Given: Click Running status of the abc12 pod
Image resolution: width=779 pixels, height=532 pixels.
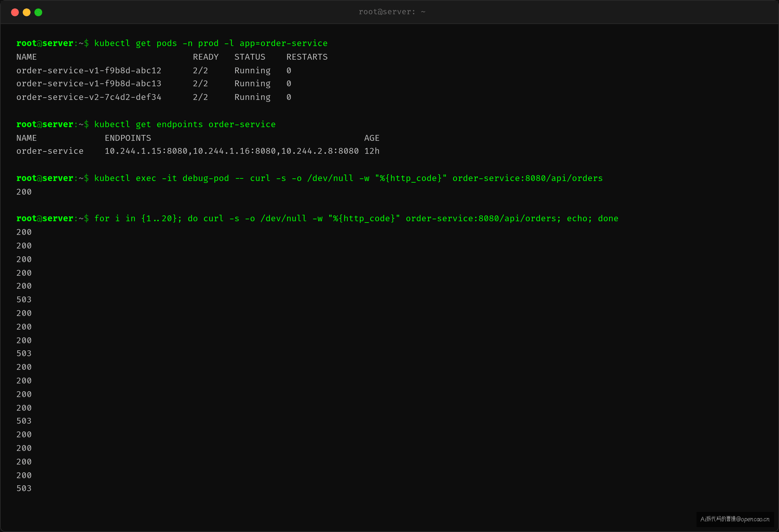Looking at the screenshot, I should (253, 71).
